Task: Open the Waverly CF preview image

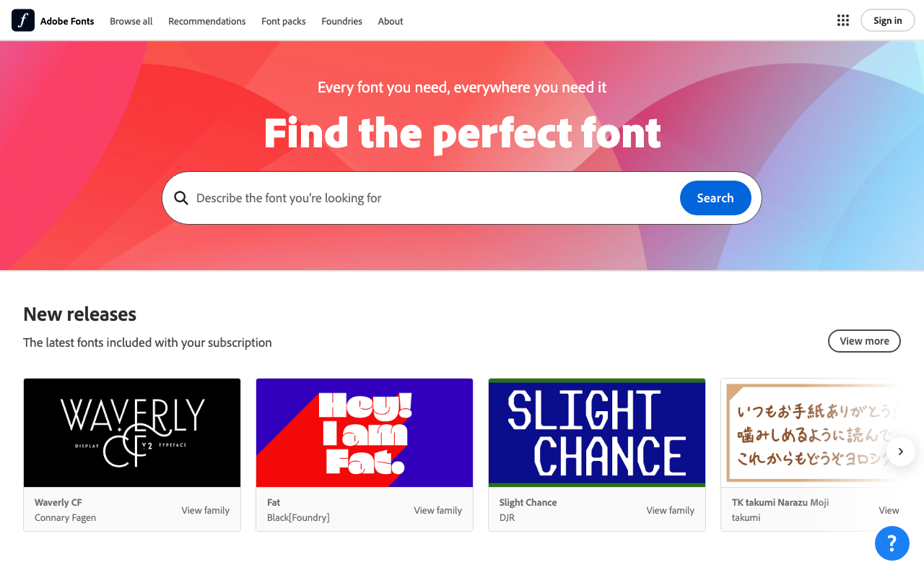Action: click(x=132, y=433)
